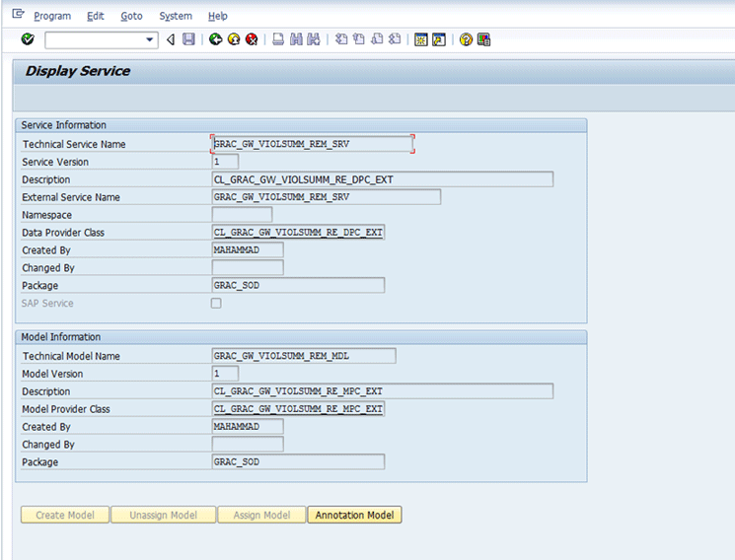Open the System menu

[176, 16]
